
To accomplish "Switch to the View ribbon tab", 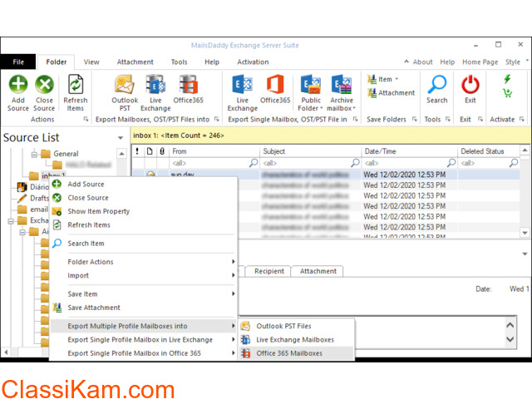I will [x=91, y=62].
